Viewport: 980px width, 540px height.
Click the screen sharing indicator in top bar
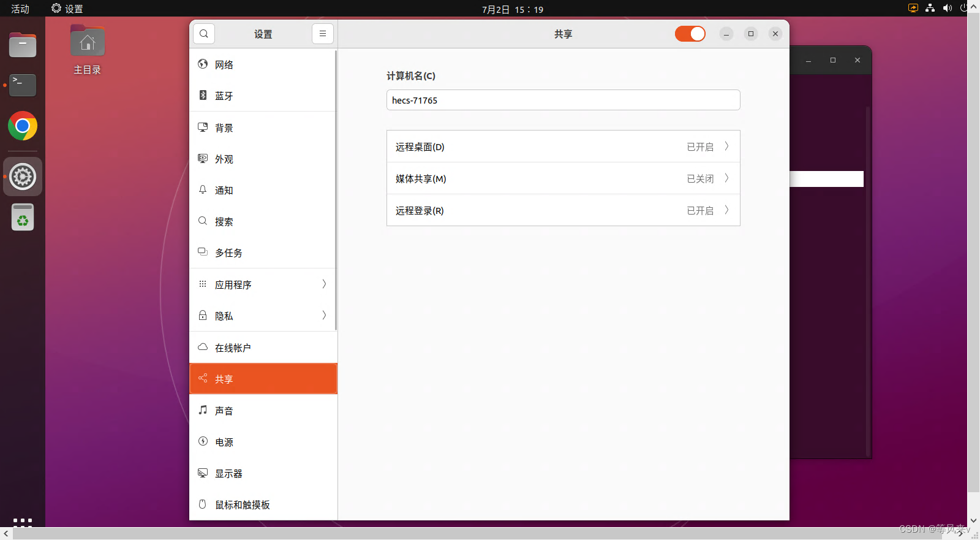click(913, 8)
